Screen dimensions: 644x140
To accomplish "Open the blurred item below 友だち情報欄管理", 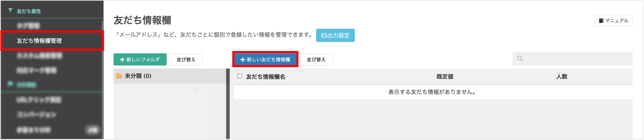I will point(39,55).
